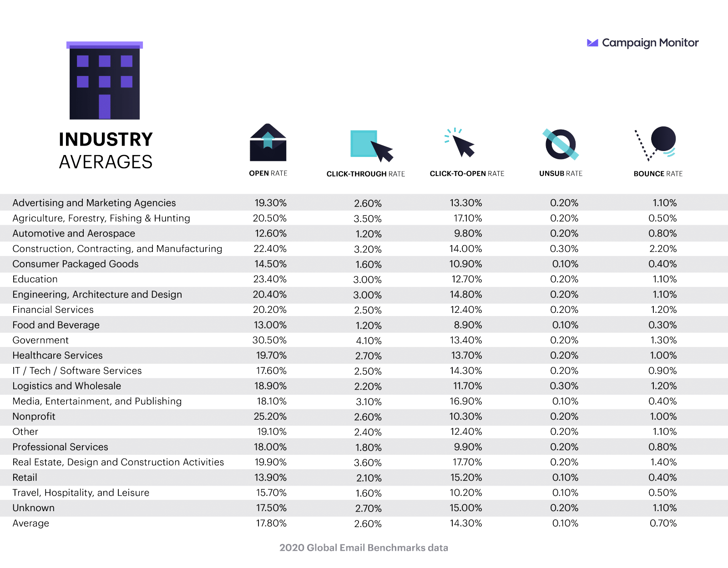Select the Nonprofit row label
Viewport: 728px width, 568px height.
pyautogui.click(x=34, y=417)
